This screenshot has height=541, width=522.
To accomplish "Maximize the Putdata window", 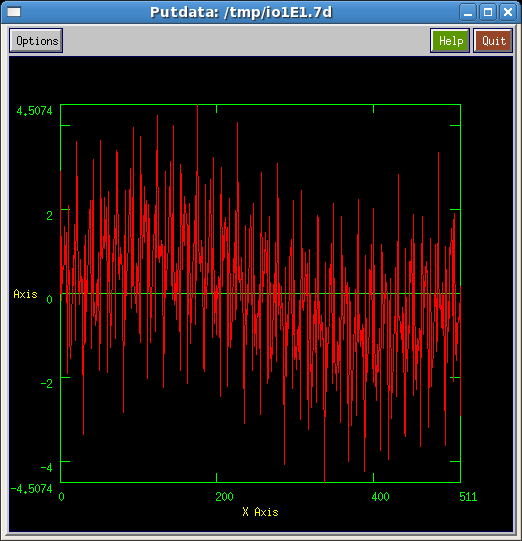I will coord(488,12).
